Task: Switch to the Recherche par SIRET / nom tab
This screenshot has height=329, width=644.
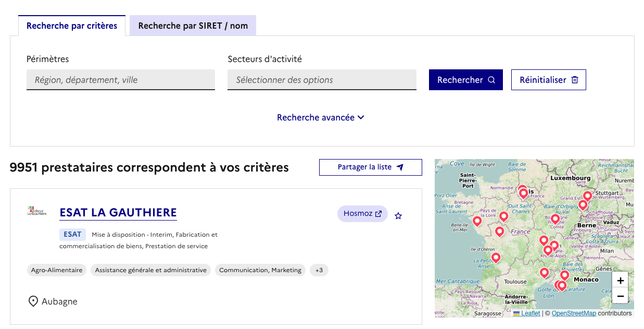Action: (193, 25)
